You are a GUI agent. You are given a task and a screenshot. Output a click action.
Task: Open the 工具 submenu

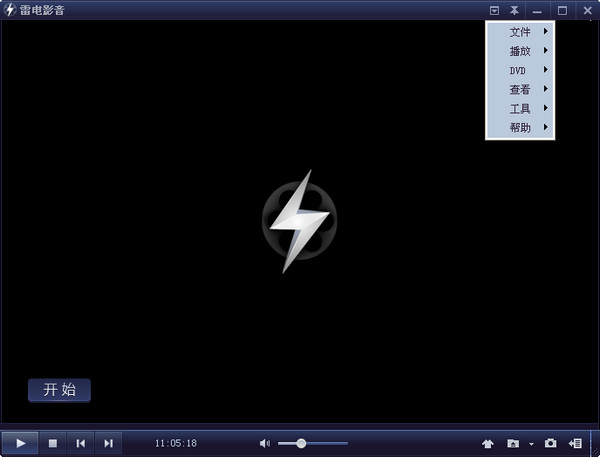pos(520,108)
